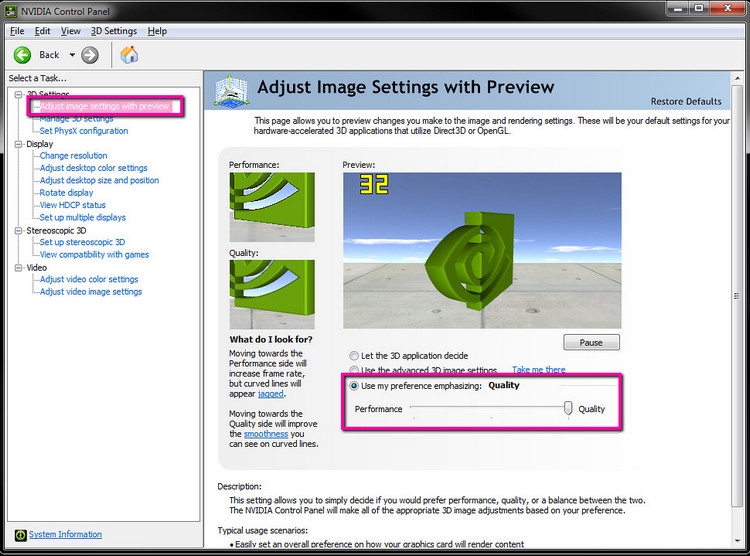This screenshot has height=556, width=750.
Task: Click the Quality sample thumbnail
Action: 272,294
